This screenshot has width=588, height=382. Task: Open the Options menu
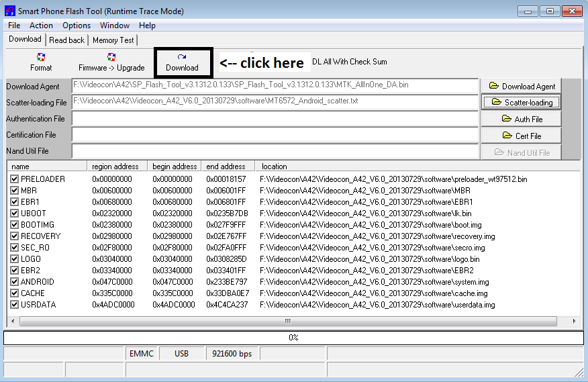(x=77, y=26)
